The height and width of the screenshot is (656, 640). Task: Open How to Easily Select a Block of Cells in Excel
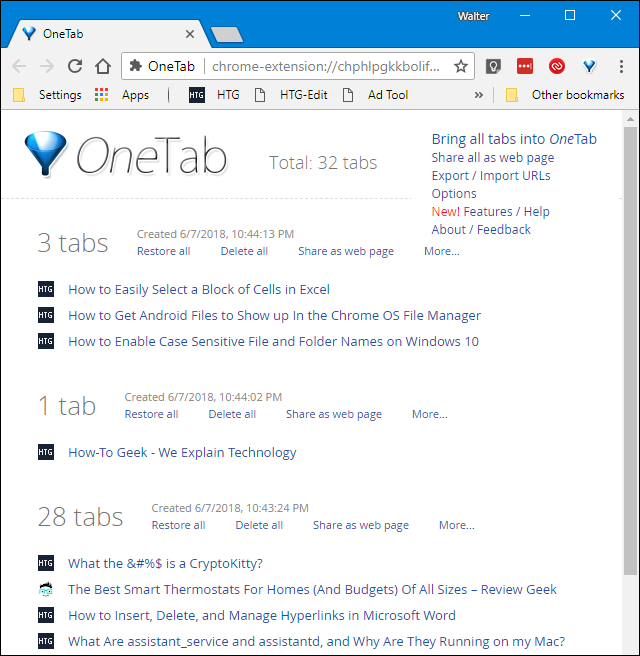pos(199,290)
